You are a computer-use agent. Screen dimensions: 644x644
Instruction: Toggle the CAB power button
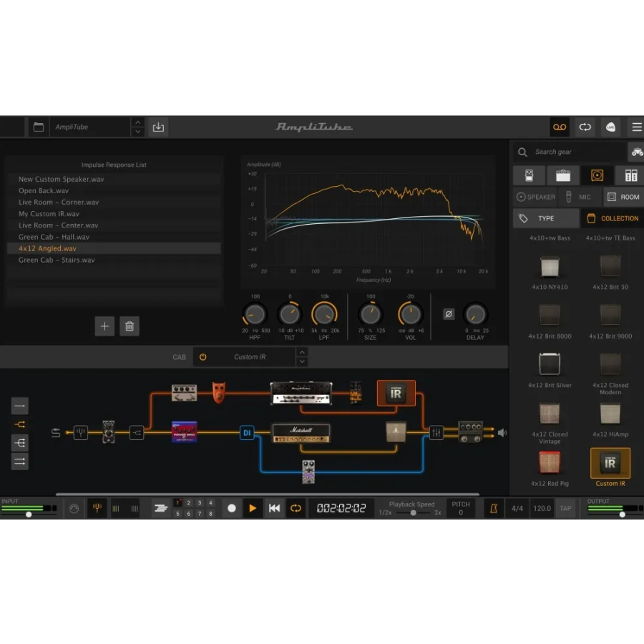[x=203, y=356]
